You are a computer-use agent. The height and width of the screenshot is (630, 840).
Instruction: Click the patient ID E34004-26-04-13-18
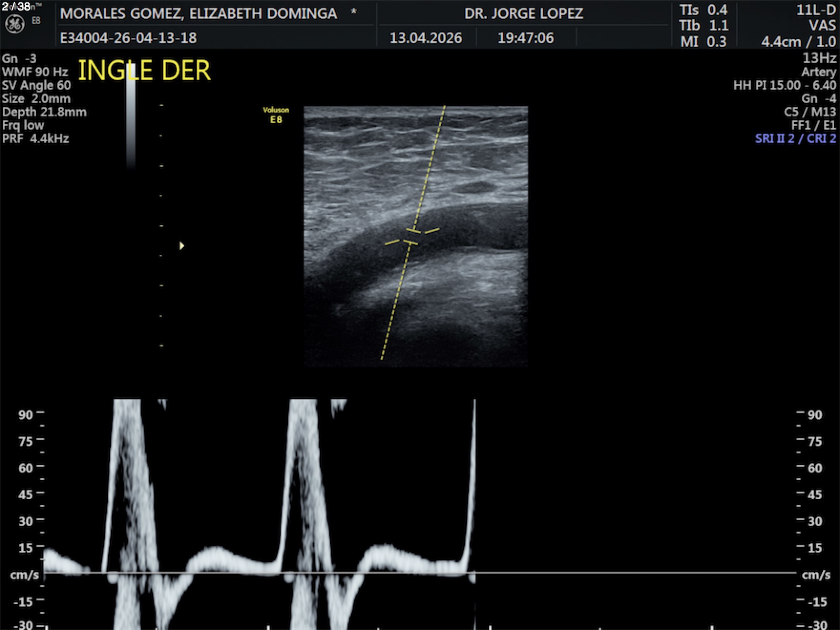coord(128,38)
